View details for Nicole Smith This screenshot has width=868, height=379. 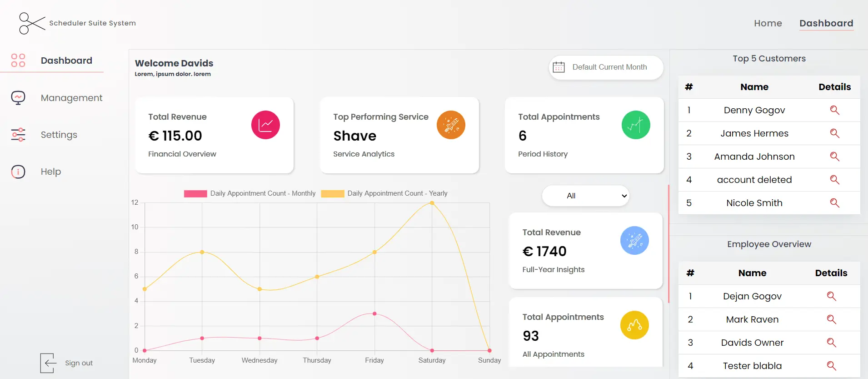(834, 203)
